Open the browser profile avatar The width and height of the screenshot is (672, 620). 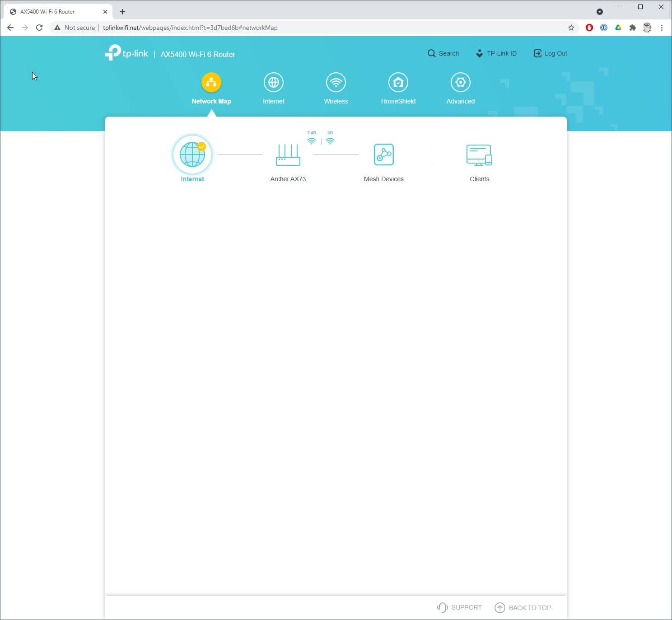click(647, 28)
